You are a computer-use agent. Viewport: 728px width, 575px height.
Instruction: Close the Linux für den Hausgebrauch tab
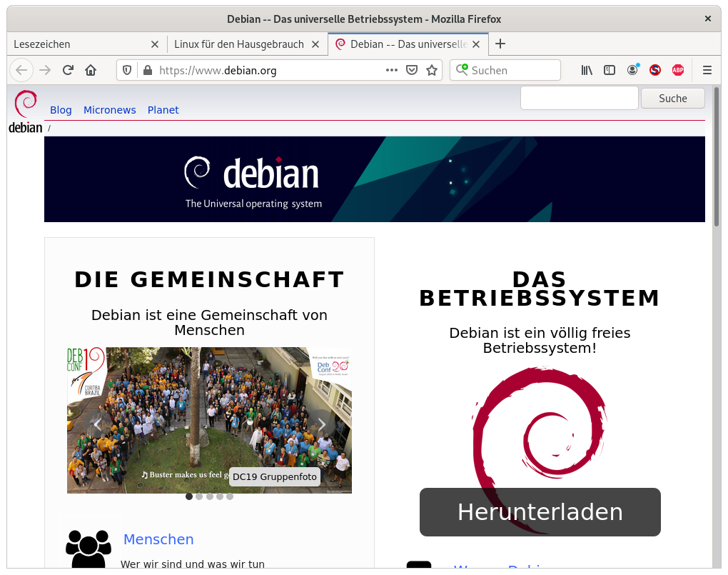(315, 44)
